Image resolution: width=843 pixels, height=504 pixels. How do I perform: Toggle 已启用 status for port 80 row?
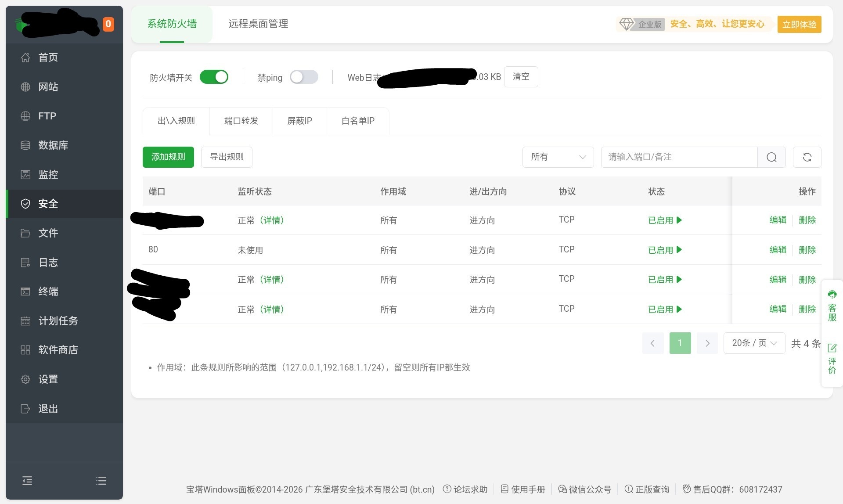[x=665, y=250]
